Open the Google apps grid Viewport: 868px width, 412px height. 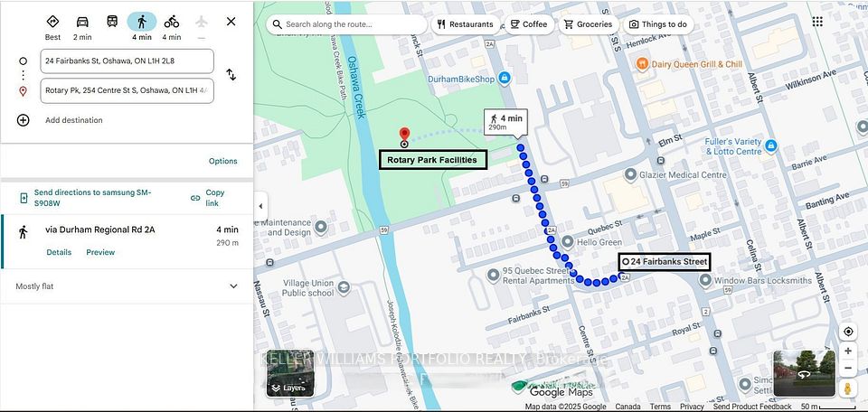click(817, 22)
